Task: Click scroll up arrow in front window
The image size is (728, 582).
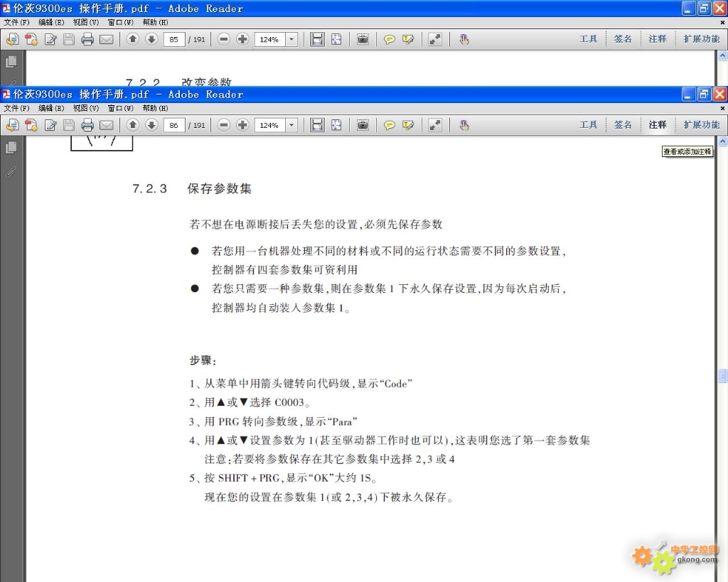Action: coord(722,141)
